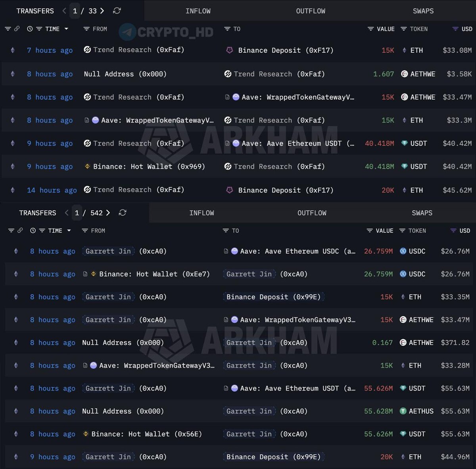The image size is (476, 469).
Task: Open the 14 hours ago transaction link
Action: 52,190
